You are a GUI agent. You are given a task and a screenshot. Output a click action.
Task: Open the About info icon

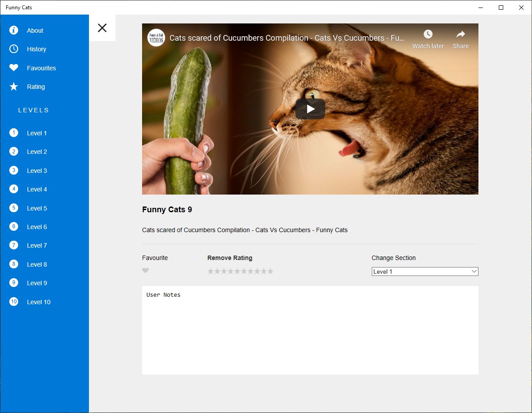click(14, 30)
